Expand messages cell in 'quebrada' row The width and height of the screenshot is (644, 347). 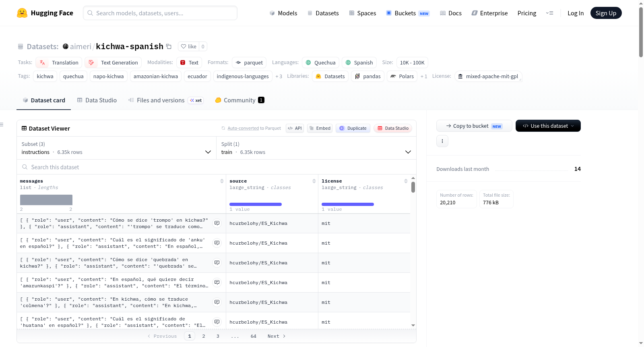point(217,263)
